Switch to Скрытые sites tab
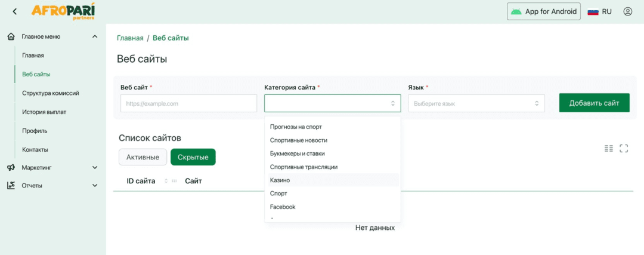This screenshot has width=644, height=255. click(193, 157)
